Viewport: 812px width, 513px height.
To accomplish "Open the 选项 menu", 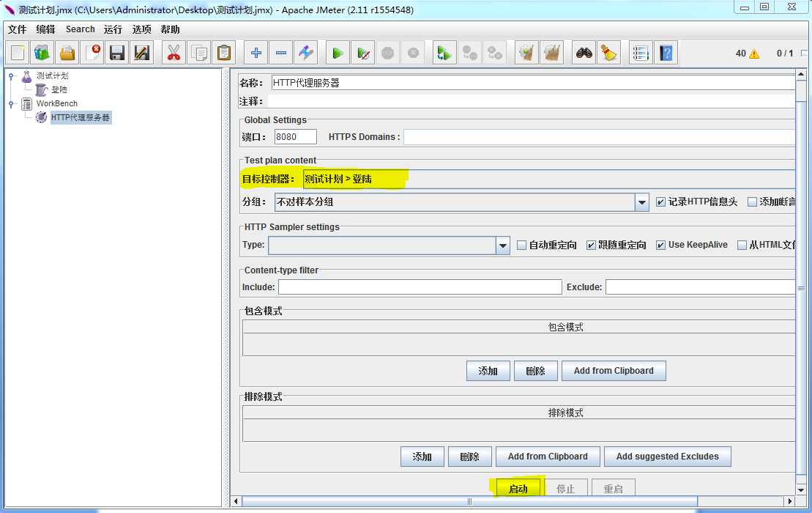I will coord(141,29).
